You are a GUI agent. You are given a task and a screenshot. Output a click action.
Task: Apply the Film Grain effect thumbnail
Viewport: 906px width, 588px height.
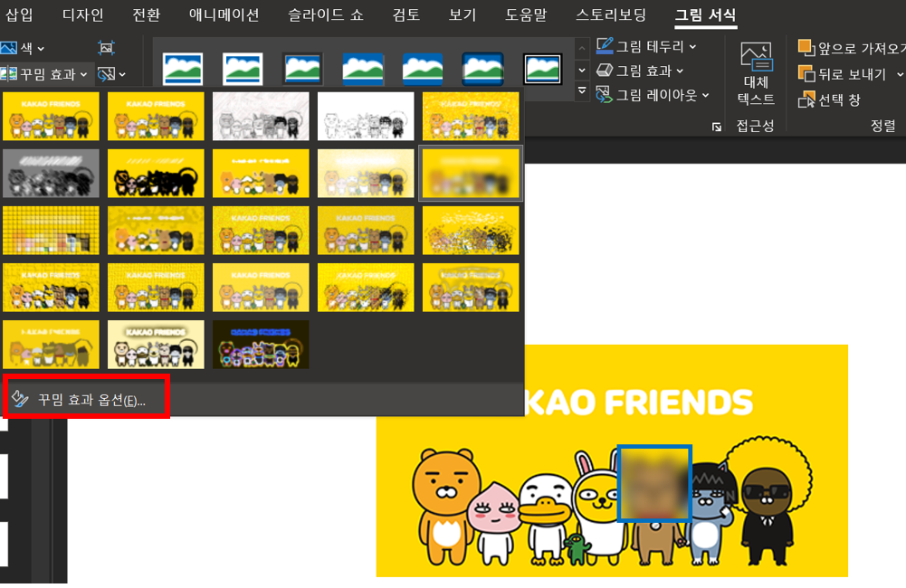pos(261,231)
